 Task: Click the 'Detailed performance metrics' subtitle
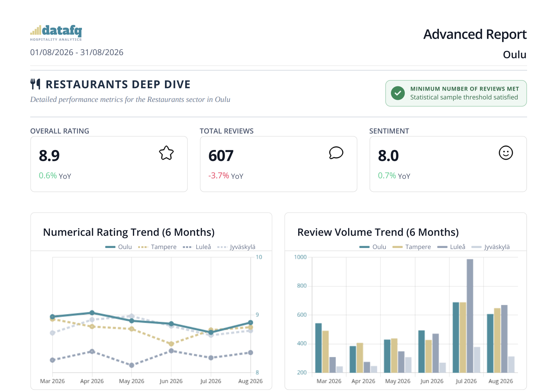pyautogui.click(x=130, y=99)
